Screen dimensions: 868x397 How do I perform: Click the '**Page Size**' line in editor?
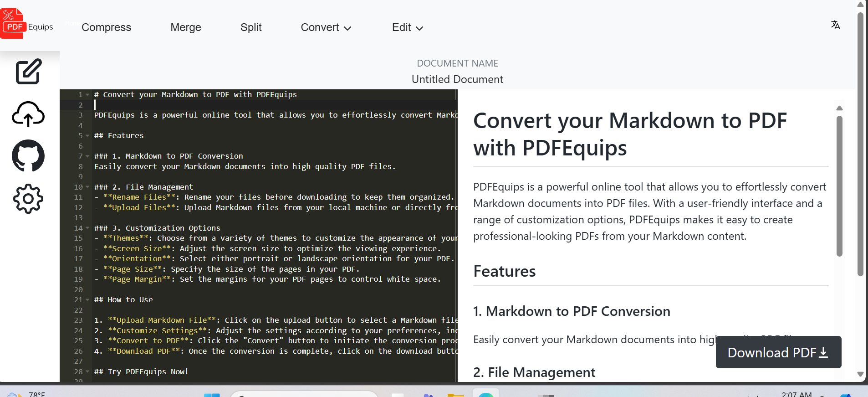pyautogui.click(x=227, y=269)
